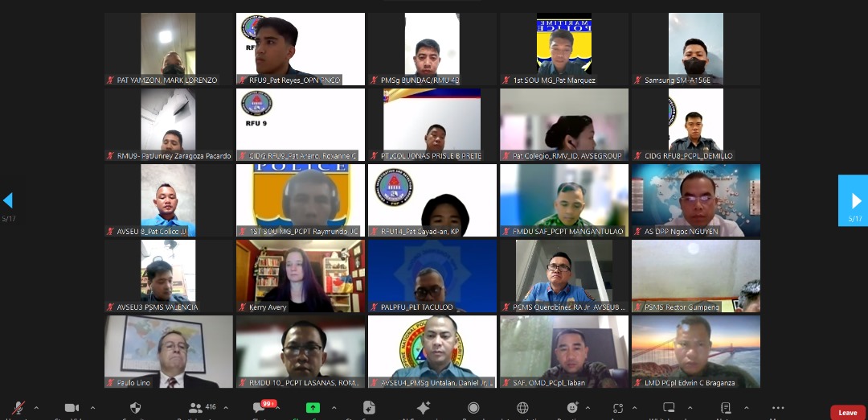Toggle the video camera button

[72, 408]
